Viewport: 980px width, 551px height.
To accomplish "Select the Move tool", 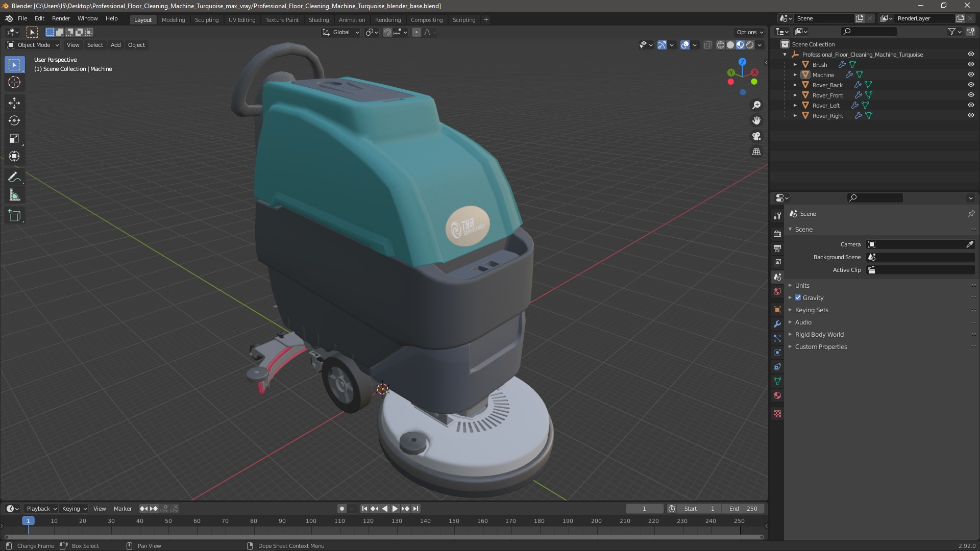I will [x=14, y=103].
